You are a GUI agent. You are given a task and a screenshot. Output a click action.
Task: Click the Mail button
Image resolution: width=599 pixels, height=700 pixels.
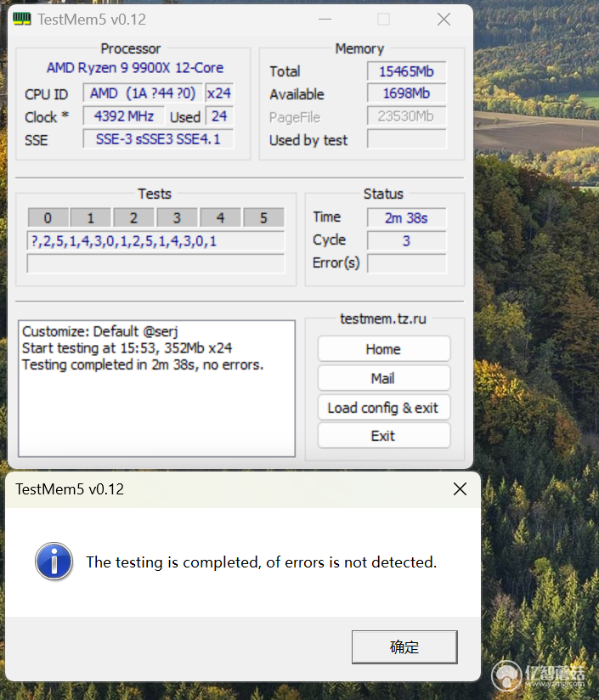tap(384, 378)
